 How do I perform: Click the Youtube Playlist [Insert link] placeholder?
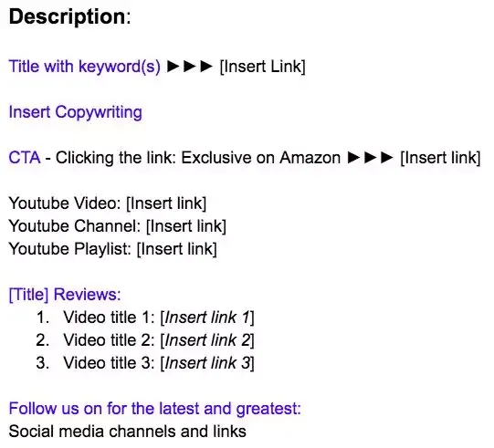click(177, 249)
